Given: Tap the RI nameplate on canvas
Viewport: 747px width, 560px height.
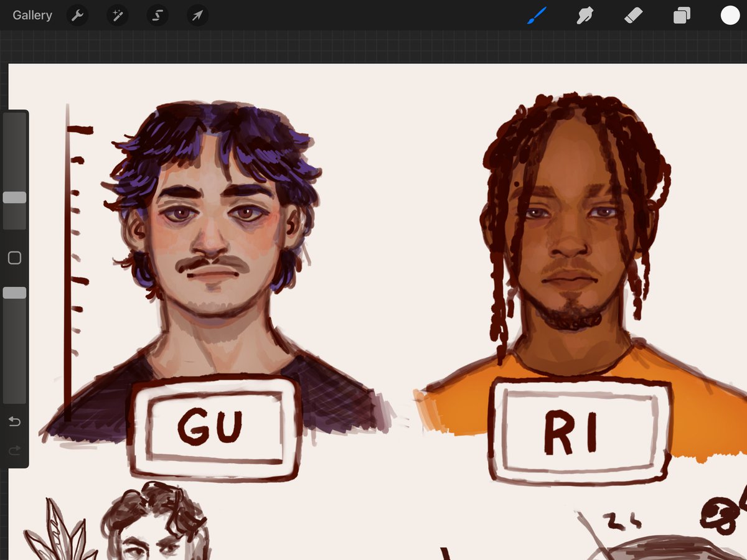Looking at the screenshot, I should click(579, 431).
